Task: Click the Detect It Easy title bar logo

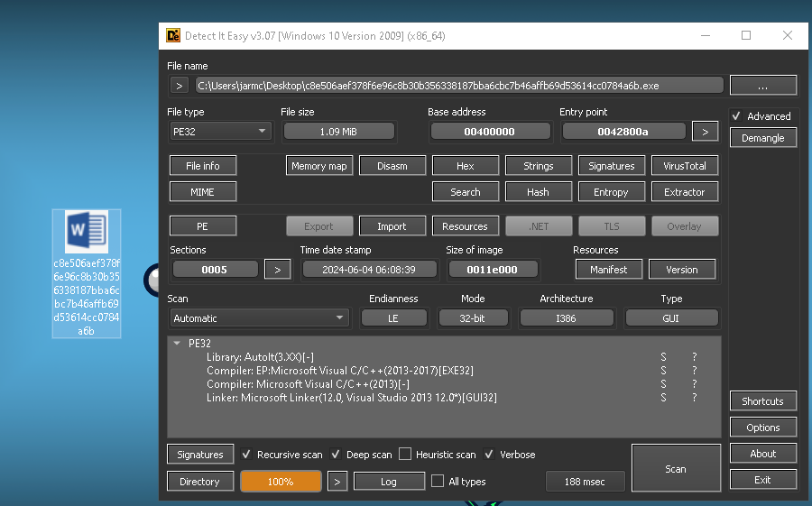Action: point(173,35)
